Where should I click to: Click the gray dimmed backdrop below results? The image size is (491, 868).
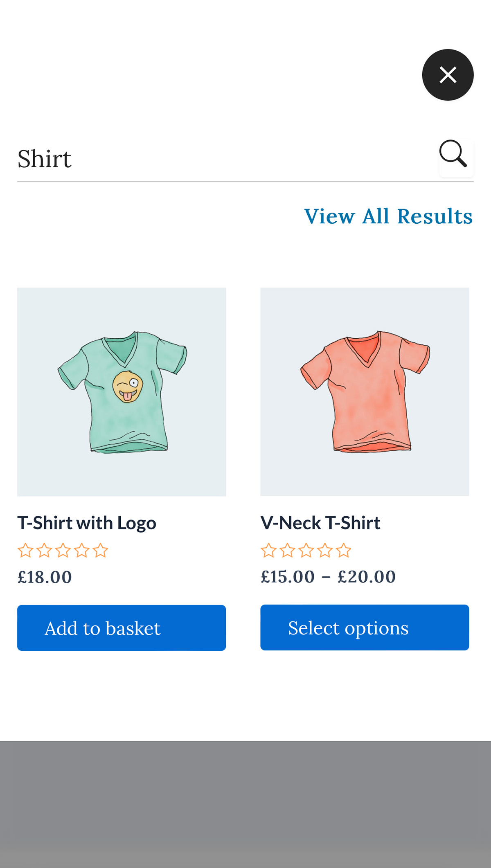pos(245,802)
